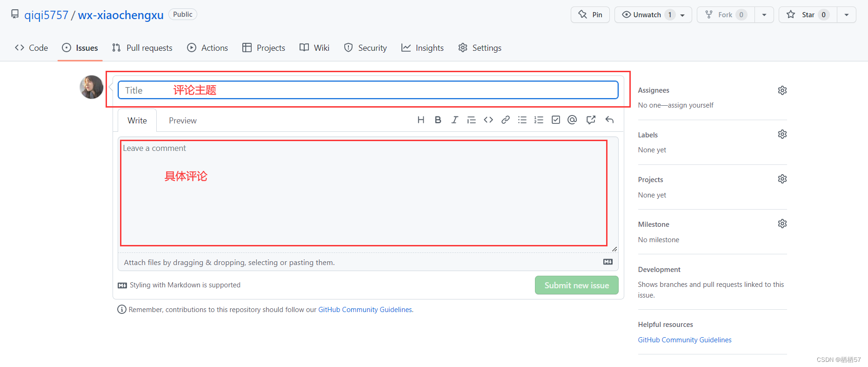The image size is (868, 367).
Task: Click the Markdown icon in the attach bar
Action: (608, 262)
